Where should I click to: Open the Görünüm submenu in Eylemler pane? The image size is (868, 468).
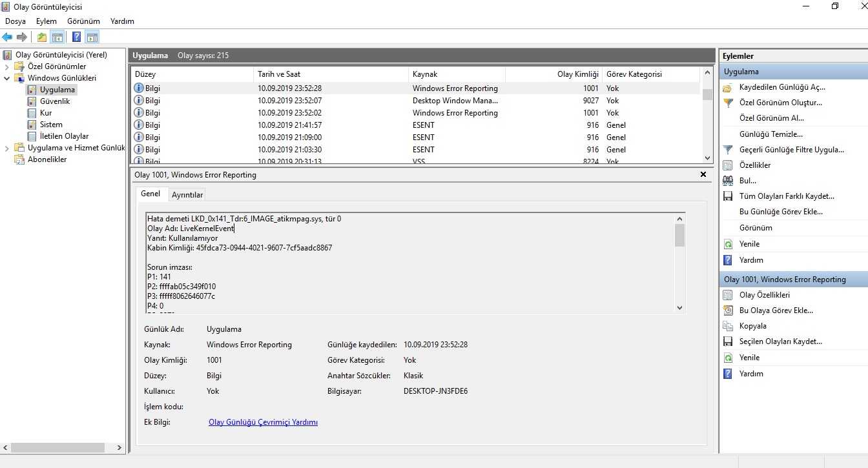coord(756,228)
